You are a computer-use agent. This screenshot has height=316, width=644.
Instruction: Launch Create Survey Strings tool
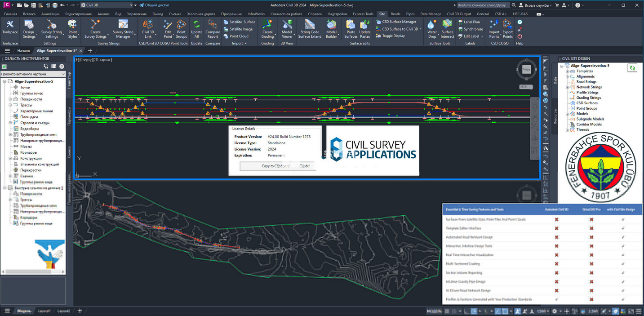pyautogui.click(x=95, y=28)
